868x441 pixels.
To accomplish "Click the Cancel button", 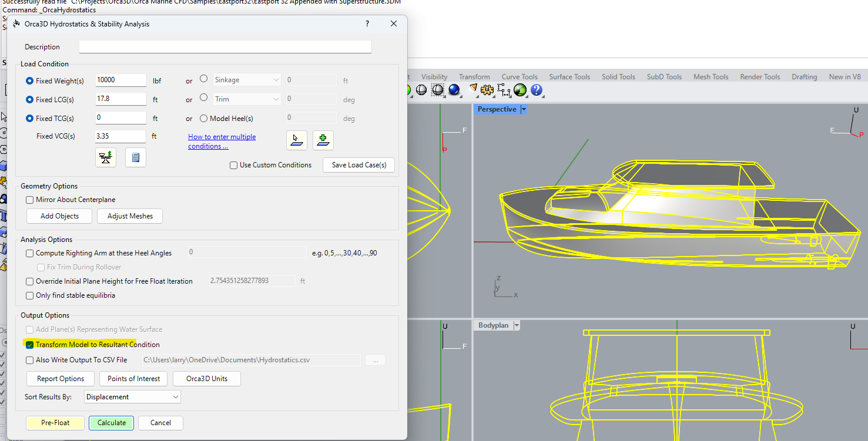I will click(x=160, y=423).
